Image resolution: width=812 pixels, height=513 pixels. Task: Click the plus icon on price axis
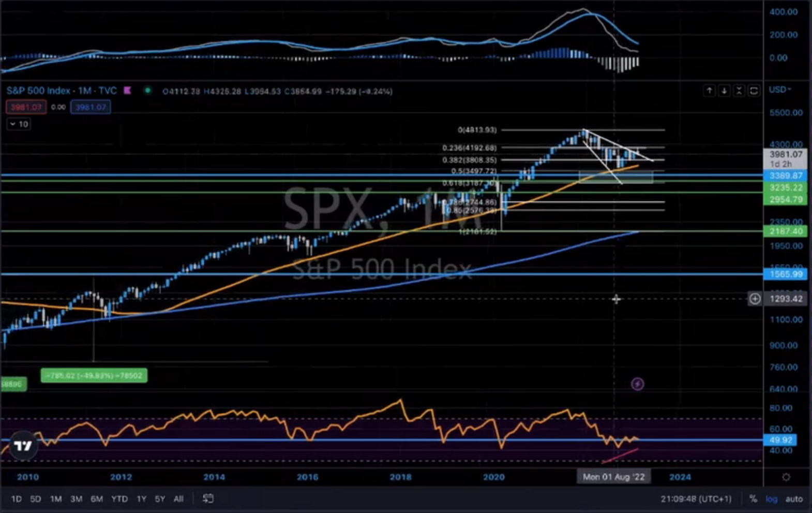755,299
